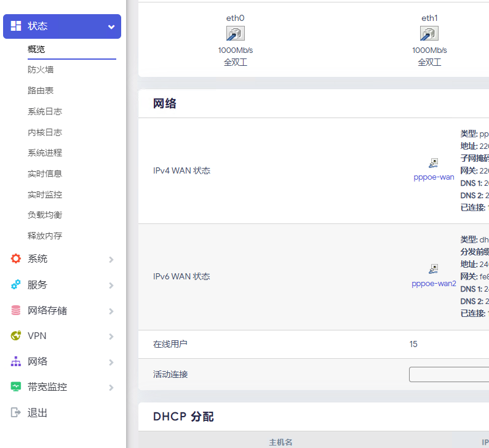
Task: Click the IPv6 WAN 状态 label
Action: (182, 276)
